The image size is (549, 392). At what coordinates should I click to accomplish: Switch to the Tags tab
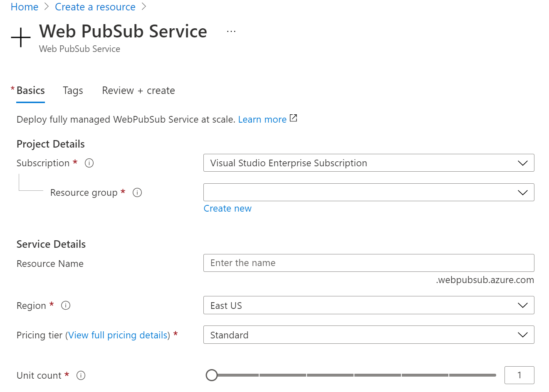coord(73,90)
